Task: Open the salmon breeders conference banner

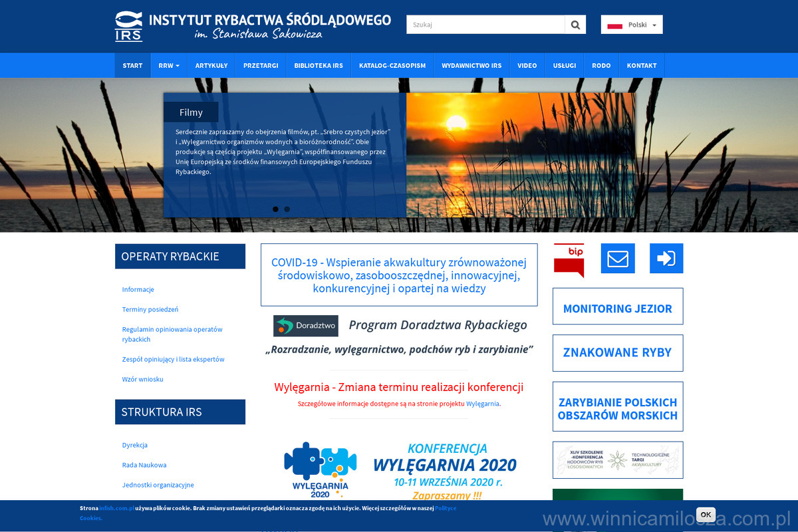Action: click(618, 460)
